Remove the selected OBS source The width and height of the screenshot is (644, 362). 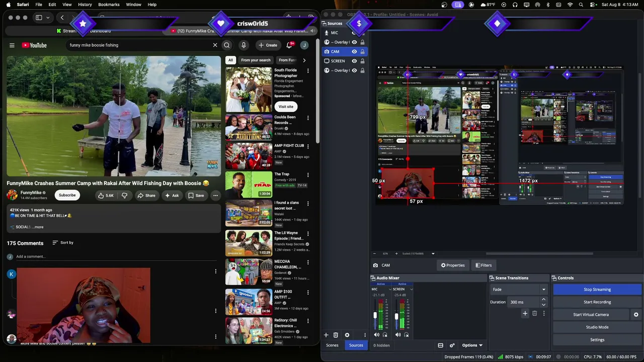tap(336, 335)
